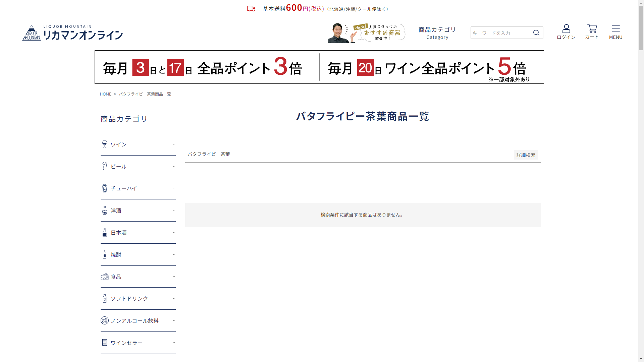Click the Liquor Mountain logo
The height and width of the screenshot is (362, 644).
click(x=72, y=33)
